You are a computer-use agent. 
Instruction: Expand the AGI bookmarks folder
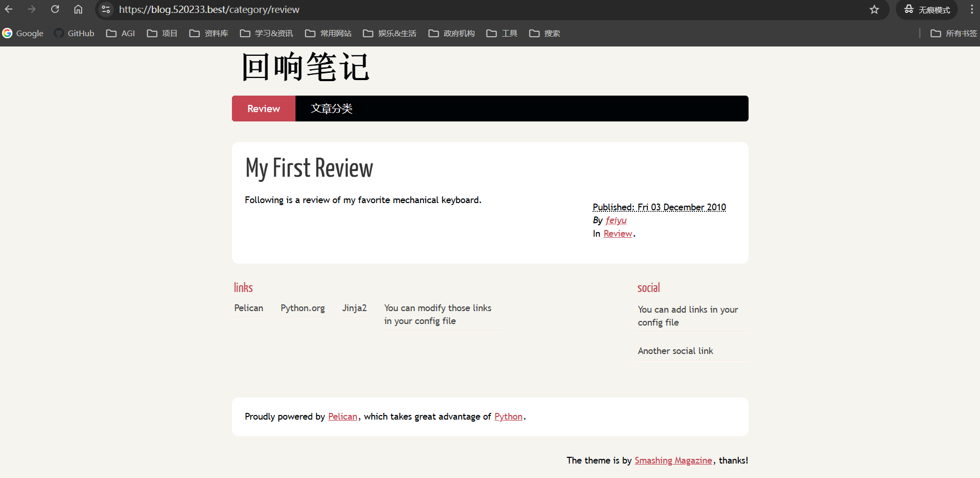tap(120, 33)
